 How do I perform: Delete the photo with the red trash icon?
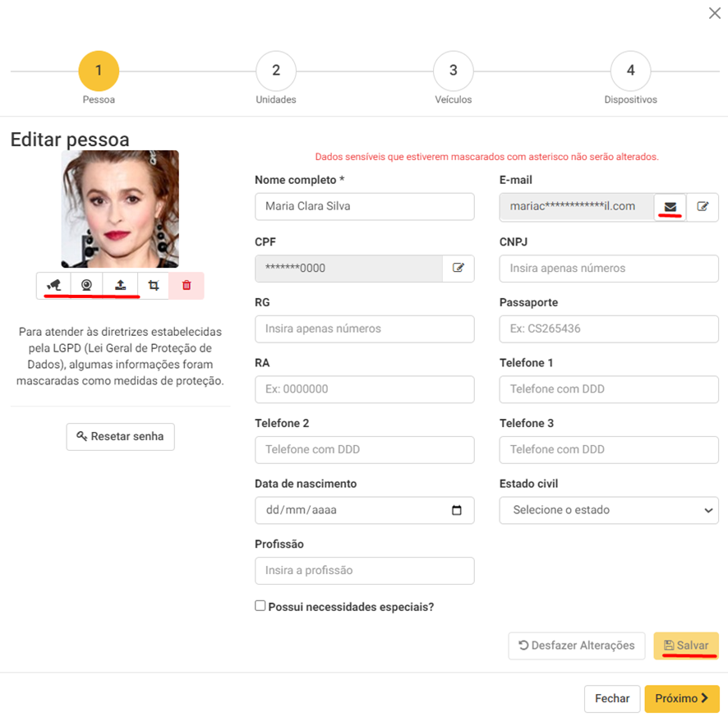pos(187,285)
